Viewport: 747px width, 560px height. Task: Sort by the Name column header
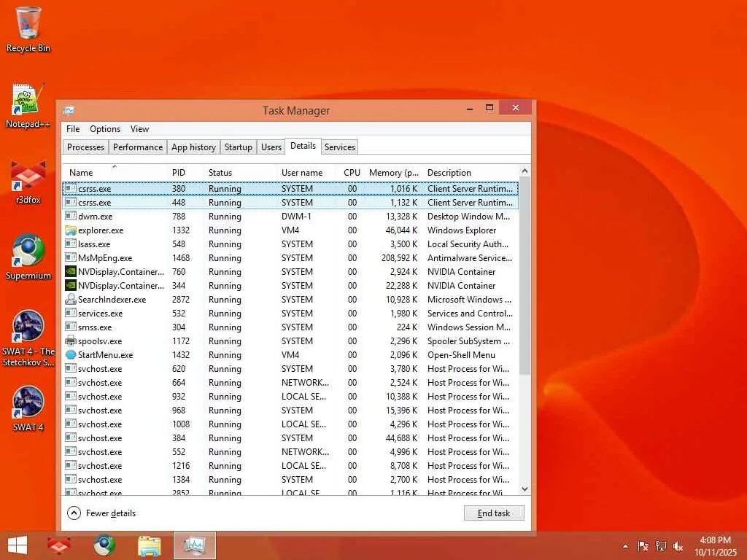(115, 172)
